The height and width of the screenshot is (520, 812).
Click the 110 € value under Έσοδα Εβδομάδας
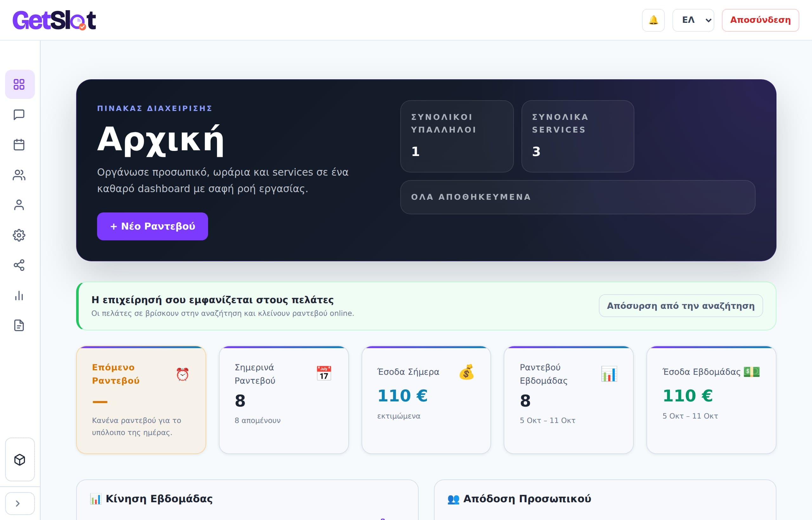[x=687, y=396]
